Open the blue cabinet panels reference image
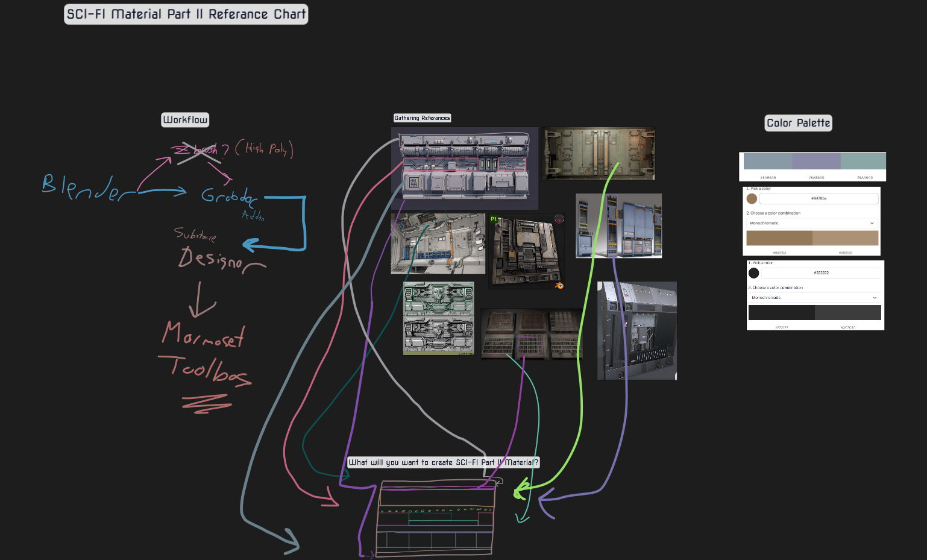Viewport: 927px width, 560px height. [x=618, y=226]
